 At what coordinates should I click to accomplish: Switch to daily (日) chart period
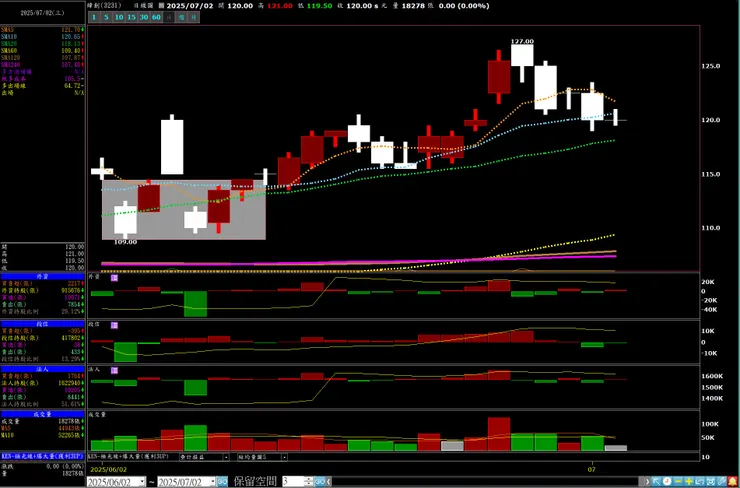coord(168,17)
